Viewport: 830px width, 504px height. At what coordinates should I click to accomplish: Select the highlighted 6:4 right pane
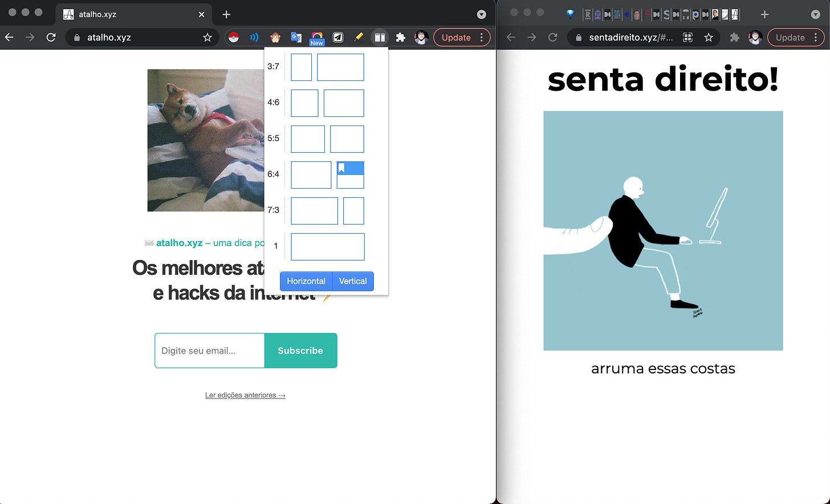[x=351, y=175]
